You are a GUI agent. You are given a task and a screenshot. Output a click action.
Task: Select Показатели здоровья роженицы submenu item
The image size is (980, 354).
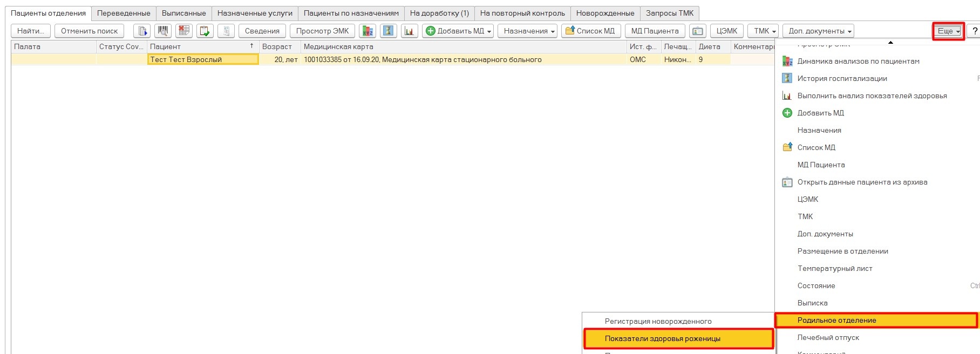coord(662,338)
